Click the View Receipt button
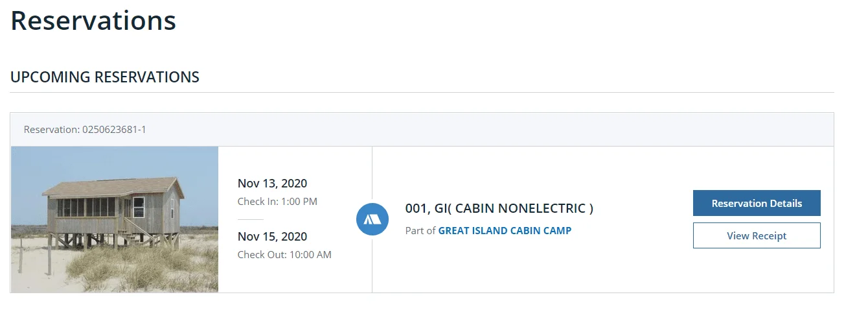Screen dimensions: 868x323 (x=757, y=235)
